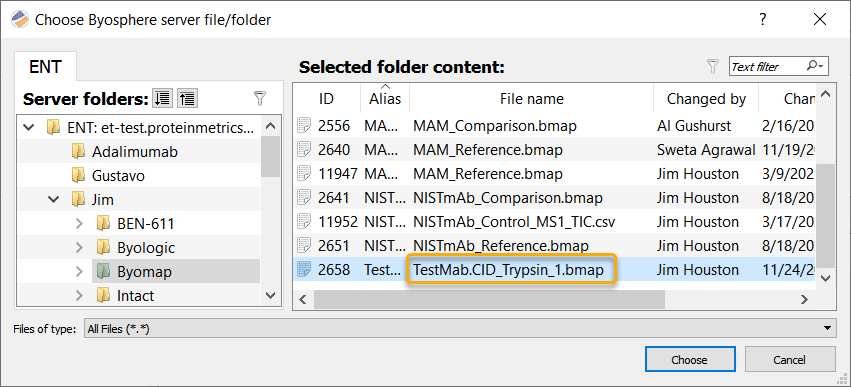Expand the Intact folder node

79,296
